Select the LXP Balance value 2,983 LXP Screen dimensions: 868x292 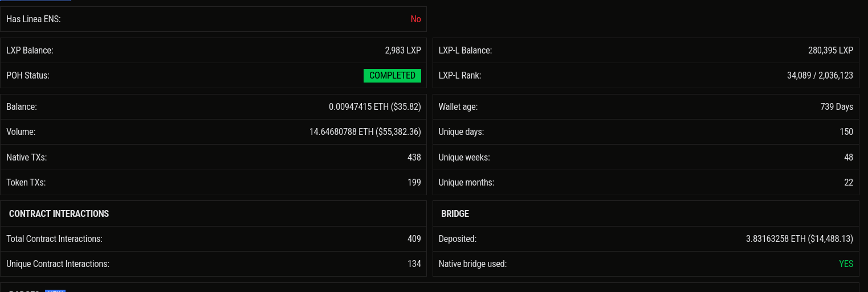point(402,51)
